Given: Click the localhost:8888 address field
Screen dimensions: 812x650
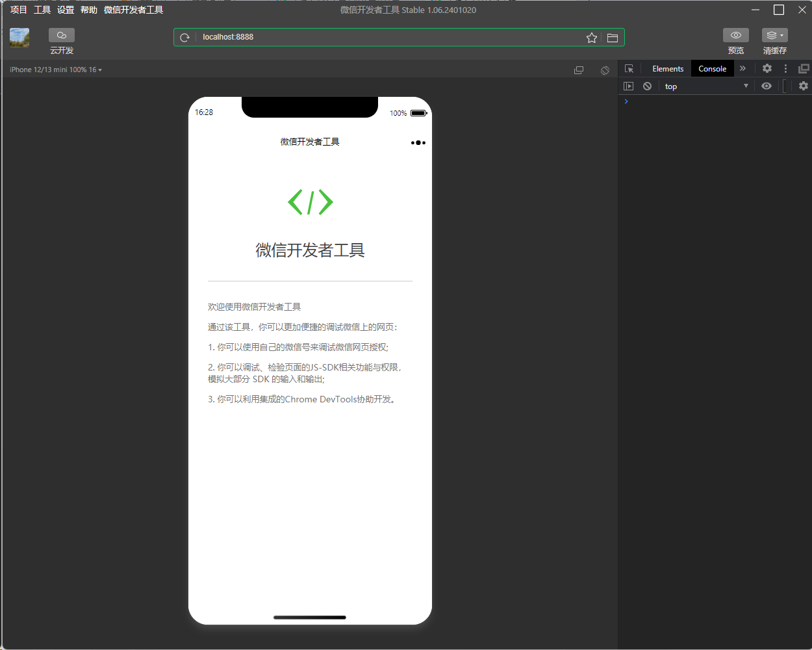Looking at the screenshot, I should pos(390,37).
